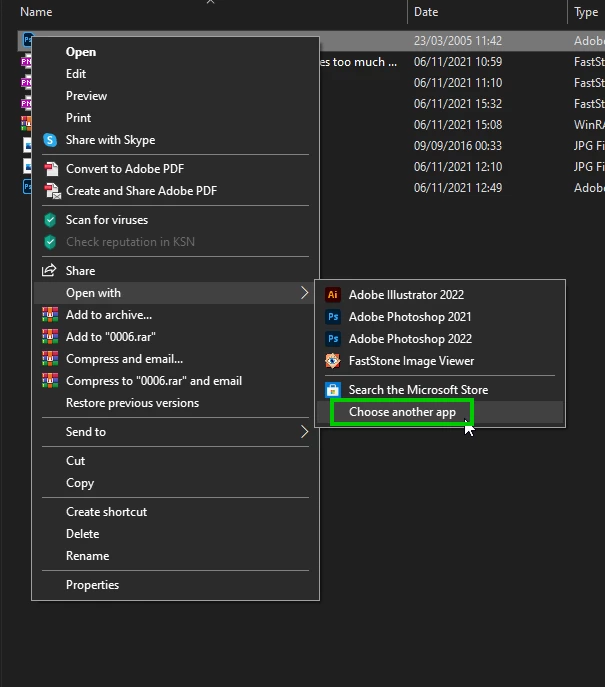Click date 06/11/2021 15:08
Image resolution: width=605 pixels, height=687 pixels.
pos(458,125)
